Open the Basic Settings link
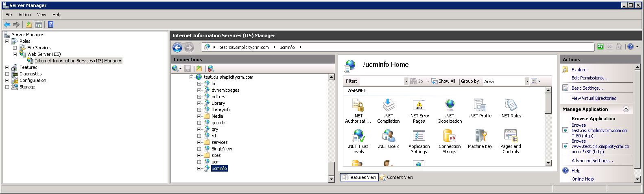The width and height of the screenshot is (644, 194). pyautogui.click(x=587, y=88)
